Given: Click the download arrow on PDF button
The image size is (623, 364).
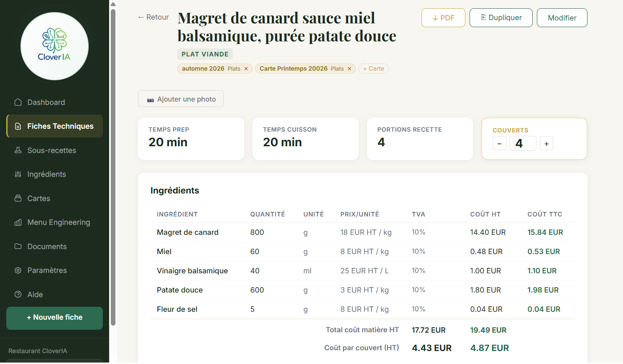Looking at the screenshot, I should (x=435, y=18).
